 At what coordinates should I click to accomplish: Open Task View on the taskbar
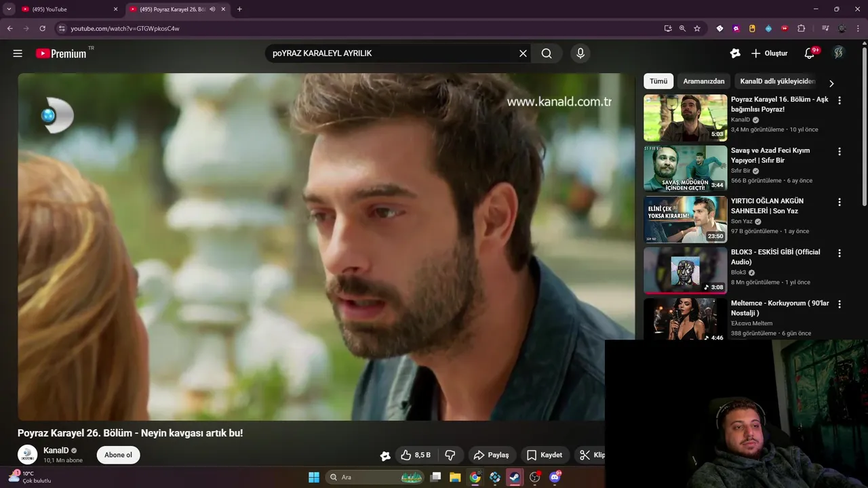click(x=436, y=477)
